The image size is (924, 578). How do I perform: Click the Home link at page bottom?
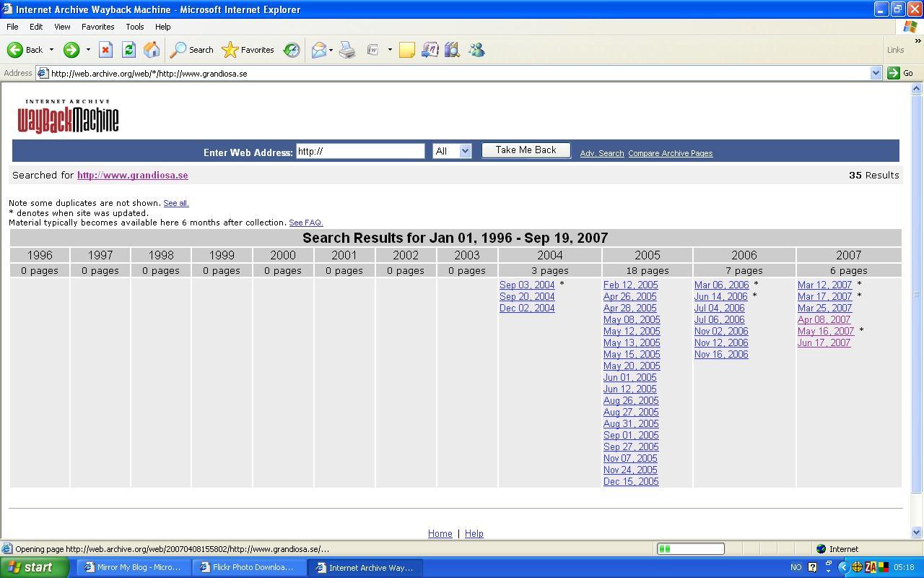(x=440, y=533)
